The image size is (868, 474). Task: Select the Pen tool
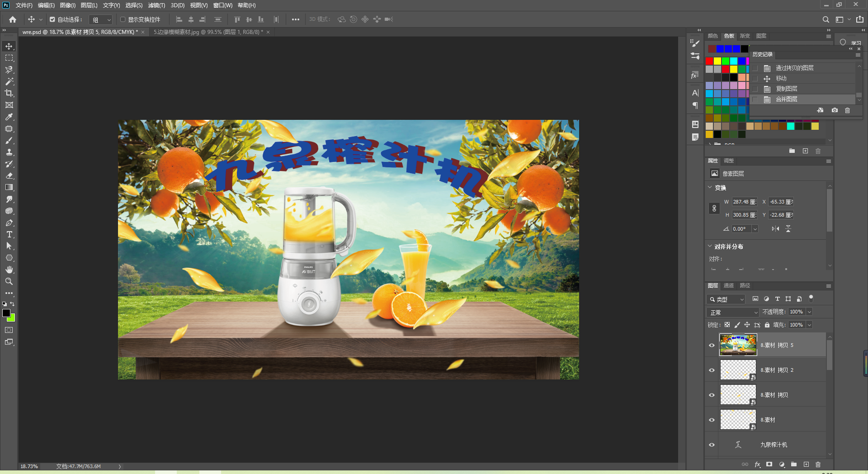click(9, 223)
